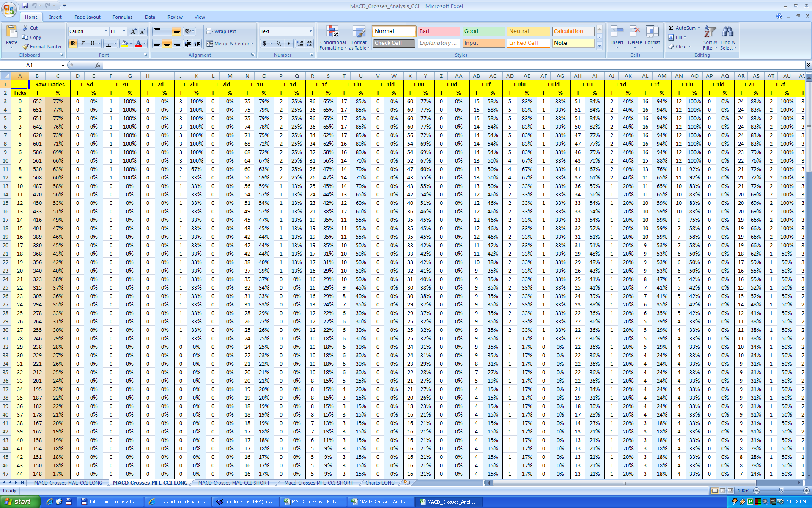This screenshot has height=508, width=812.
Task: Click the Find & Select binoculars
Action: coord(727,32)
